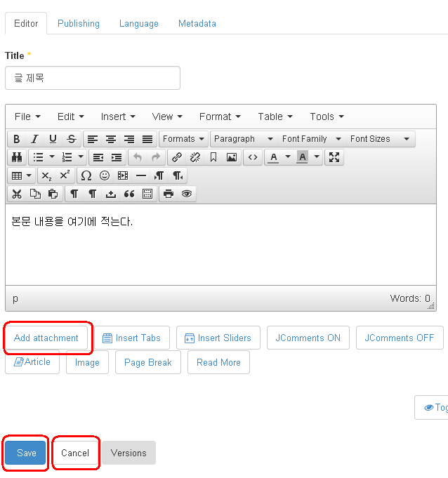
Task: Align text left
Action: (93, 139)
